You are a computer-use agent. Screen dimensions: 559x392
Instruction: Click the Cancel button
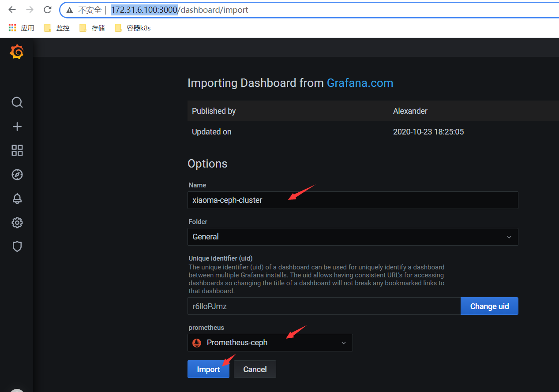coord(255,370)
